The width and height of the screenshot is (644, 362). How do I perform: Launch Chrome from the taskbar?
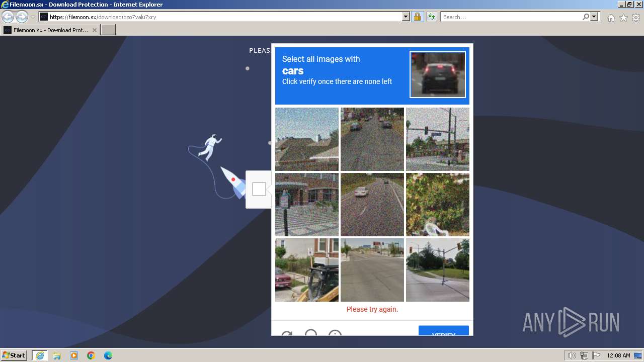pyautogui.click(x=91, y=355)
